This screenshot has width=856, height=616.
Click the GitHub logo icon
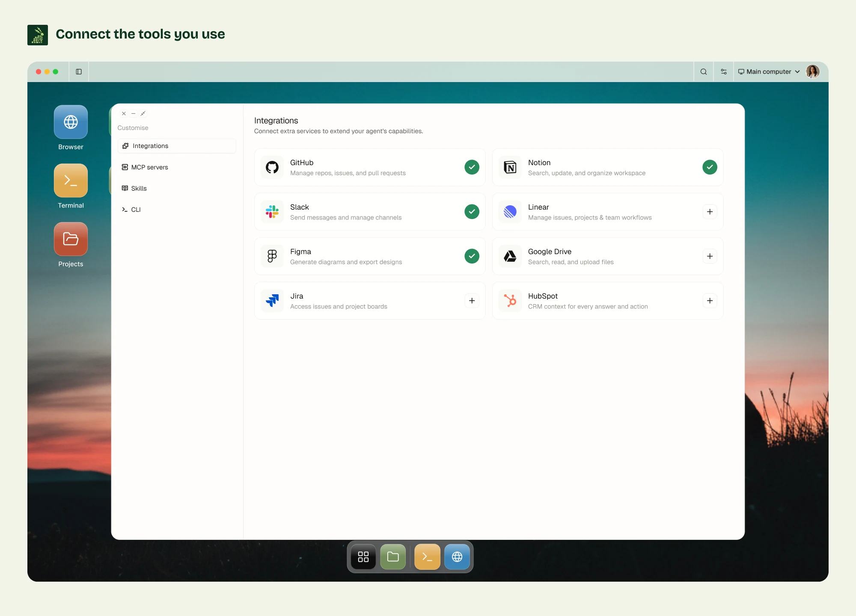(272, 167)
